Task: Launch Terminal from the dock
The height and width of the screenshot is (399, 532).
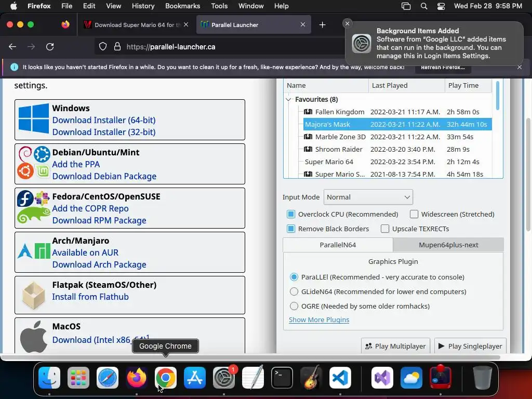Action: click(282, 377)
